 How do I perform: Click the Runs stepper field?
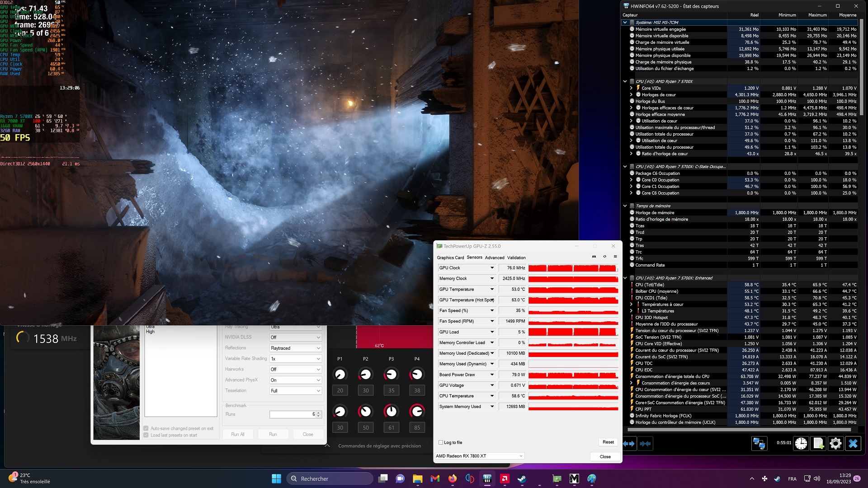click(x=296, y=414)
